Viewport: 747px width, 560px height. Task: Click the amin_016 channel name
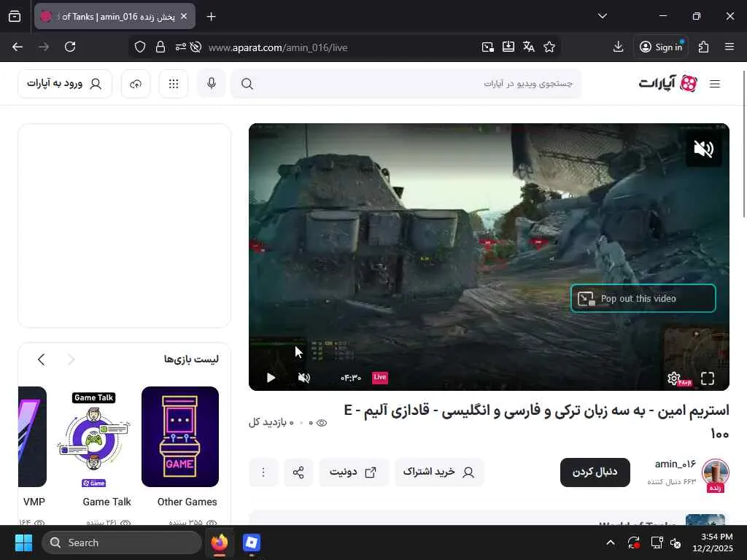(675, 464)
